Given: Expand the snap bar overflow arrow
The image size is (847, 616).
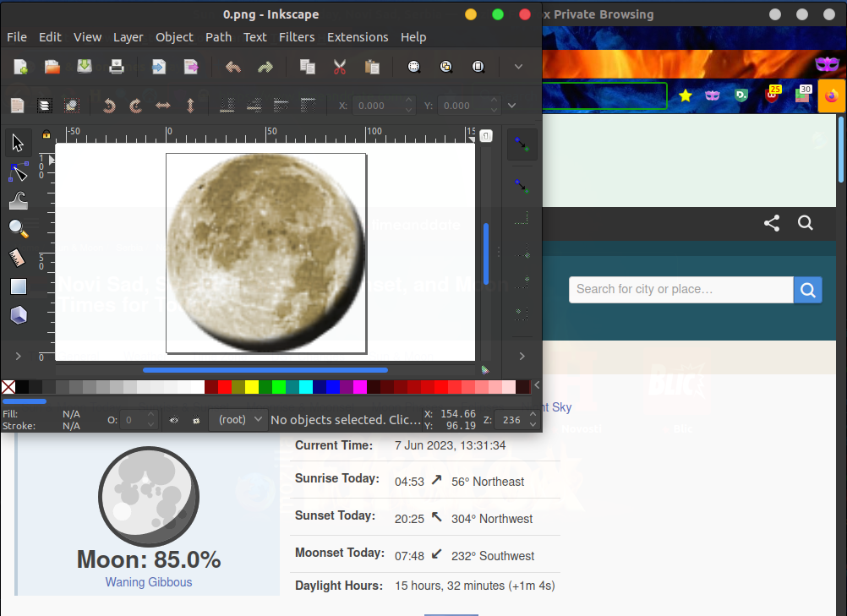Looking at the screenshot, I should point(522,357).
